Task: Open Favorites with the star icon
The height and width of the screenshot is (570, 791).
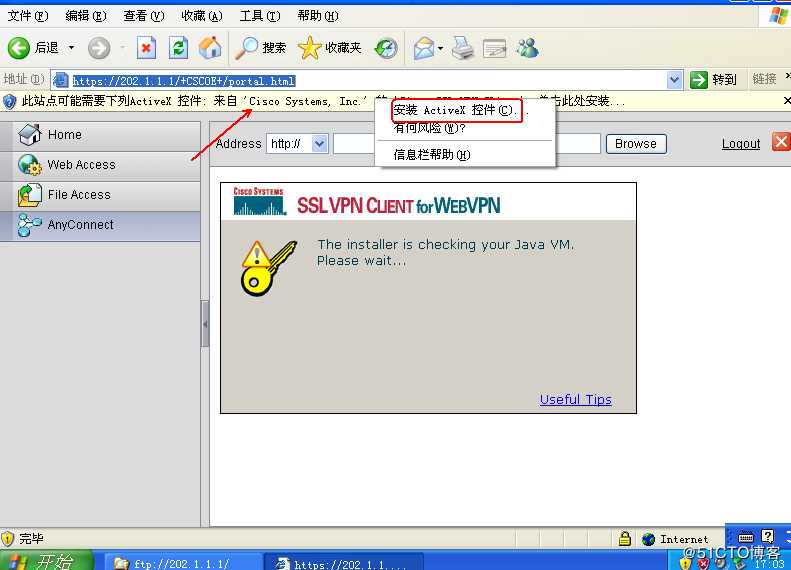Action: [309, 48]
